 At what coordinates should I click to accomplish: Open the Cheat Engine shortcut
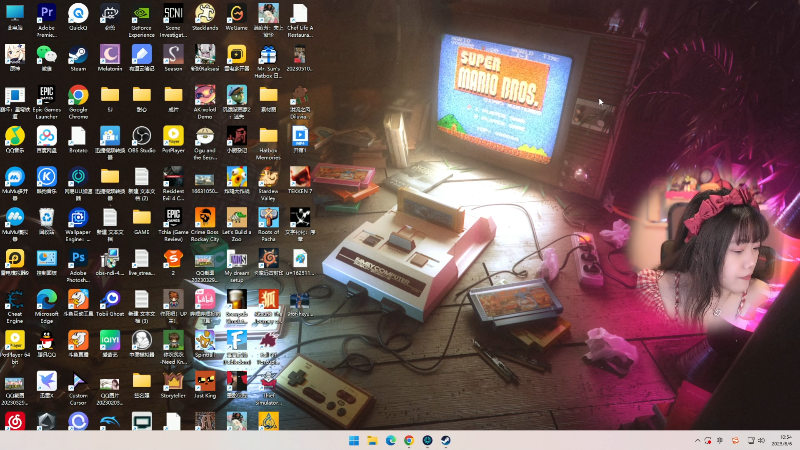tap(15, 306)
